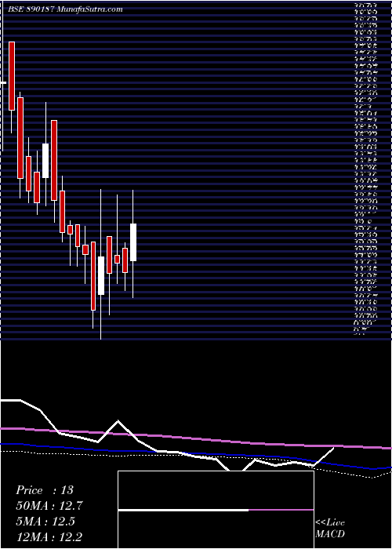This screenshot has width=392, height=549.
Task: Click the '<<Live MACD' label
Action: click(330, 529)
